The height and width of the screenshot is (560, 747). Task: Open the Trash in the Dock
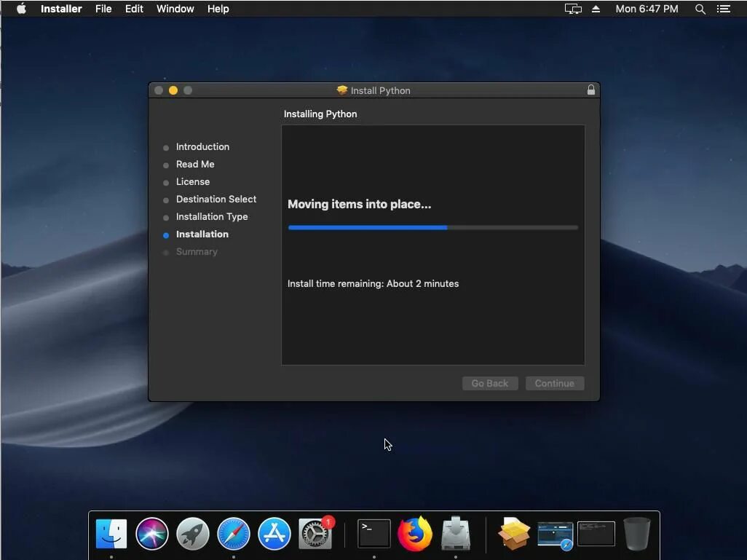pyautogui.click(x=637, y=534)
